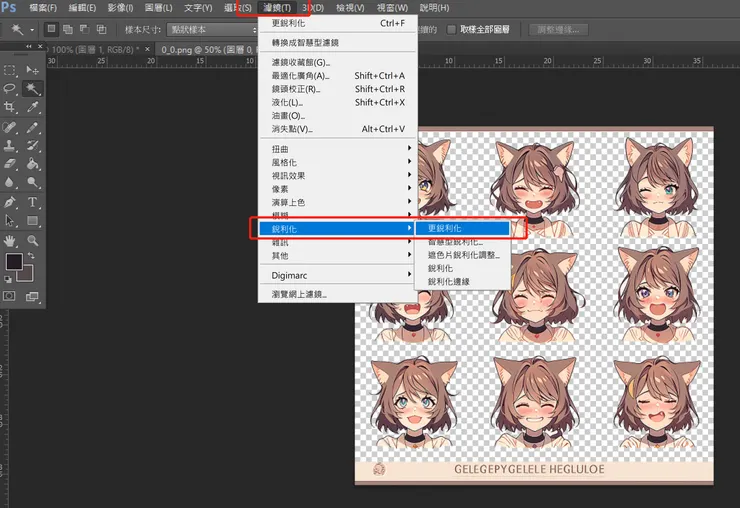Image resolution: width=740 pixels, height=508 pixels.
Task: Click the Subtract from Selection mode icon
Action: point(84,29)
